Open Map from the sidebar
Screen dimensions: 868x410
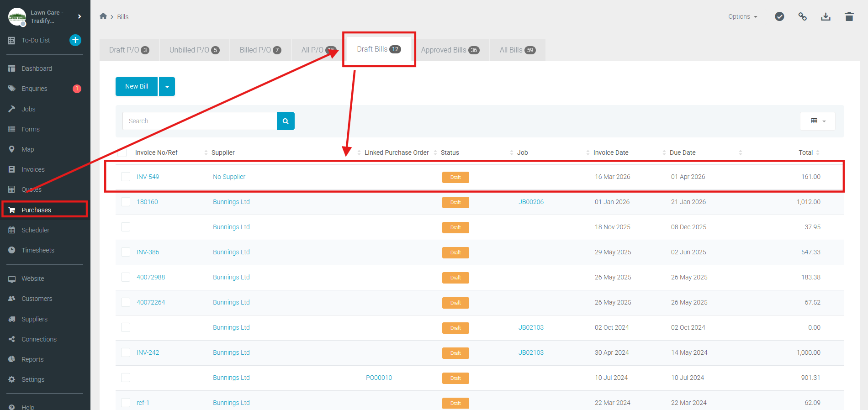pos(27,149)
